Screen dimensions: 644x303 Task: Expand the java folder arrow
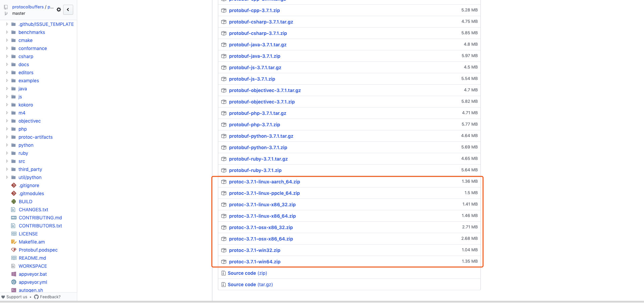(7, 89)
